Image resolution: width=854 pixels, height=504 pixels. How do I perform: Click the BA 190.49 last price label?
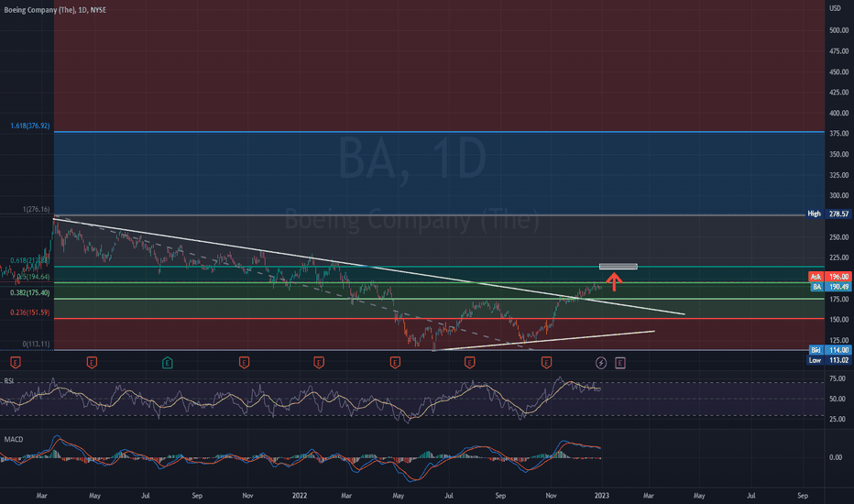[x=830, y=287]
